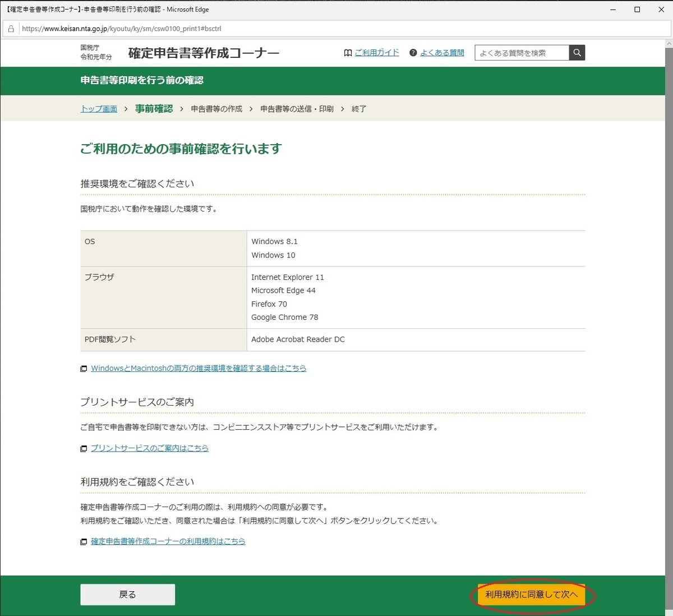The image size is (673, 616).
Task: Minimize the Microsoft Edge window
Action: click(x=613, y=10)
